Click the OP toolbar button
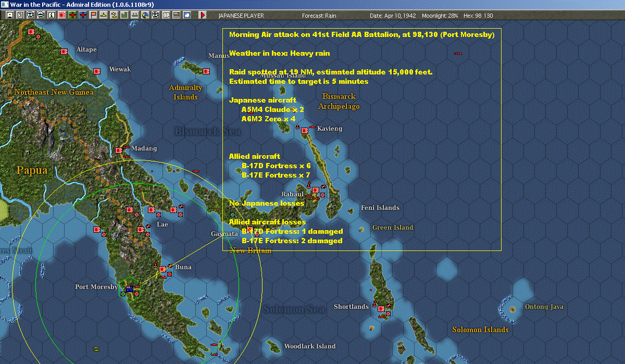Image resolution: width=625 pixels, height=364 pixels. 166,15
